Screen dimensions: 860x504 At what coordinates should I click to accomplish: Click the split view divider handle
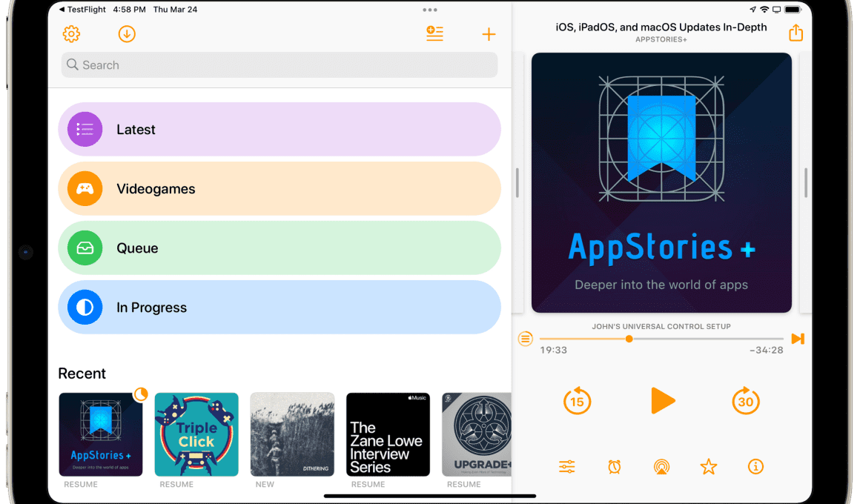pyautogui.click(x=517, y=182)
